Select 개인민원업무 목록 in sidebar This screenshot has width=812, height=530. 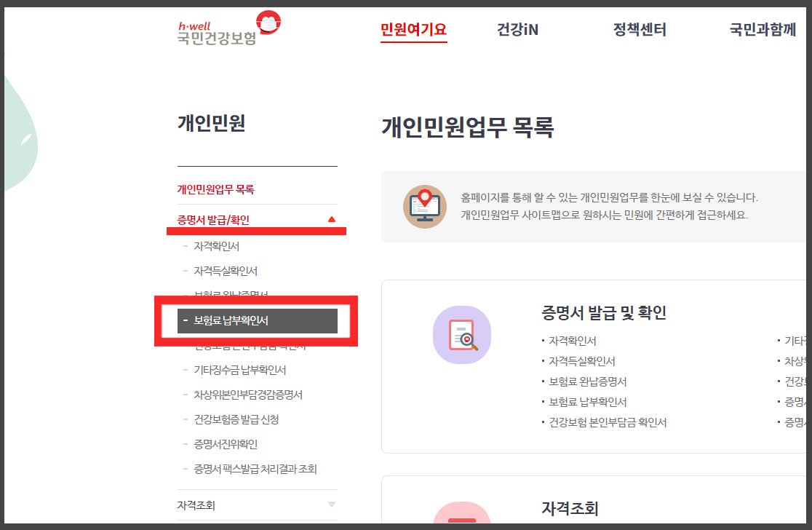point(216,189)
